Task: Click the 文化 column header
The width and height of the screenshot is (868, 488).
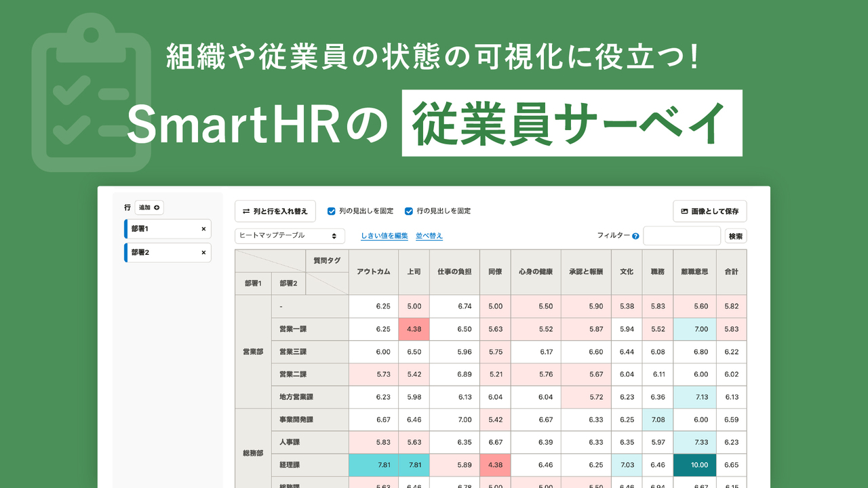Action: (627, 272)
